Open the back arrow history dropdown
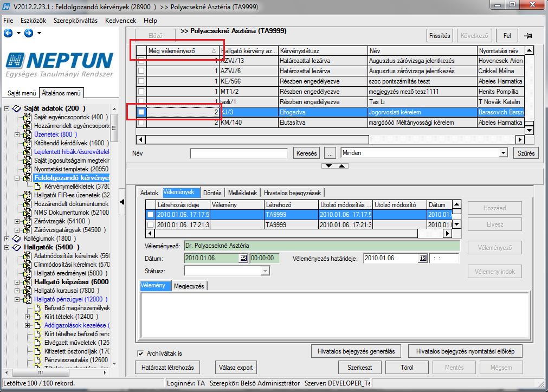This screenshot has height=392, width=548. 18,33
